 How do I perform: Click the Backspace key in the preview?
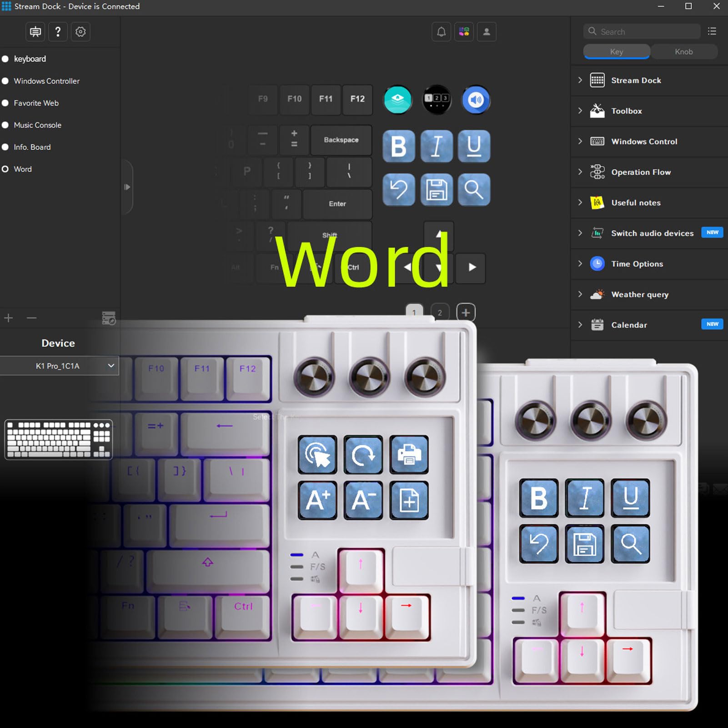(x=341, y=140)
